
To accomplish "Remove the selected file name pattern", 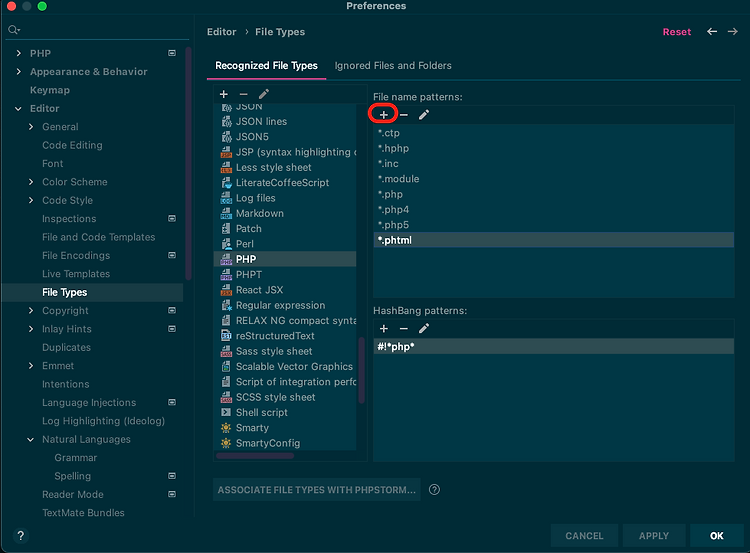I will [x=404, y=115].
